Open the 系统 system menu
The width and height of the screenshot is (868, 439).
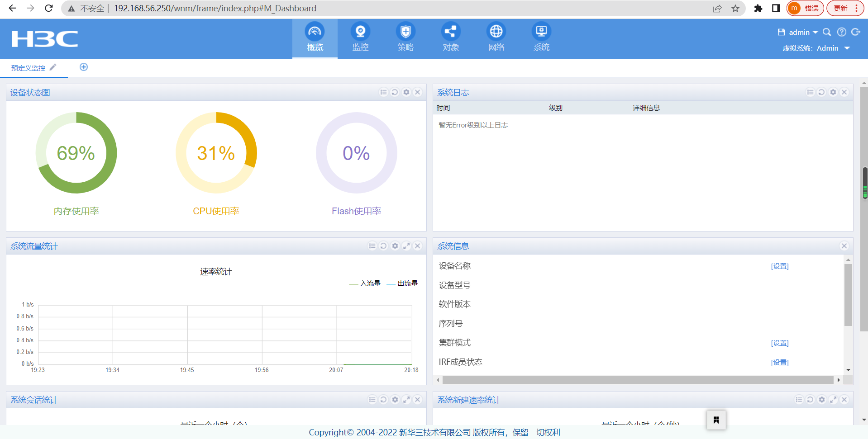click(541, 38)
